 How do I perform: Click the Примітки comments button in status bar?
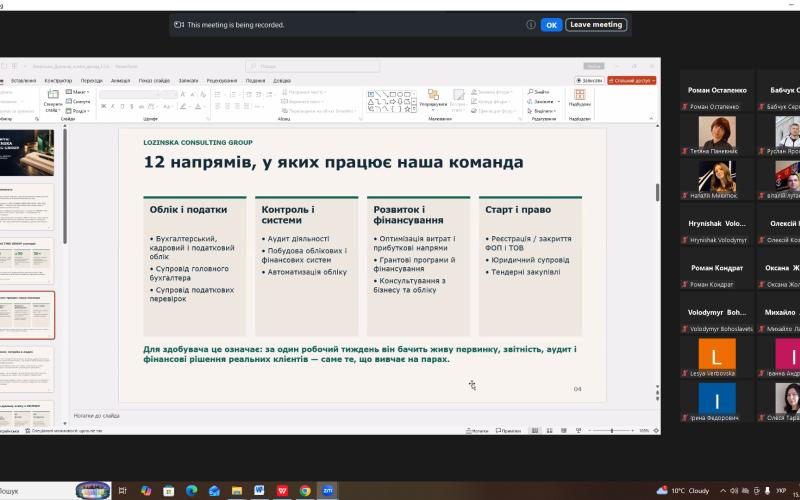pos(508,431)
